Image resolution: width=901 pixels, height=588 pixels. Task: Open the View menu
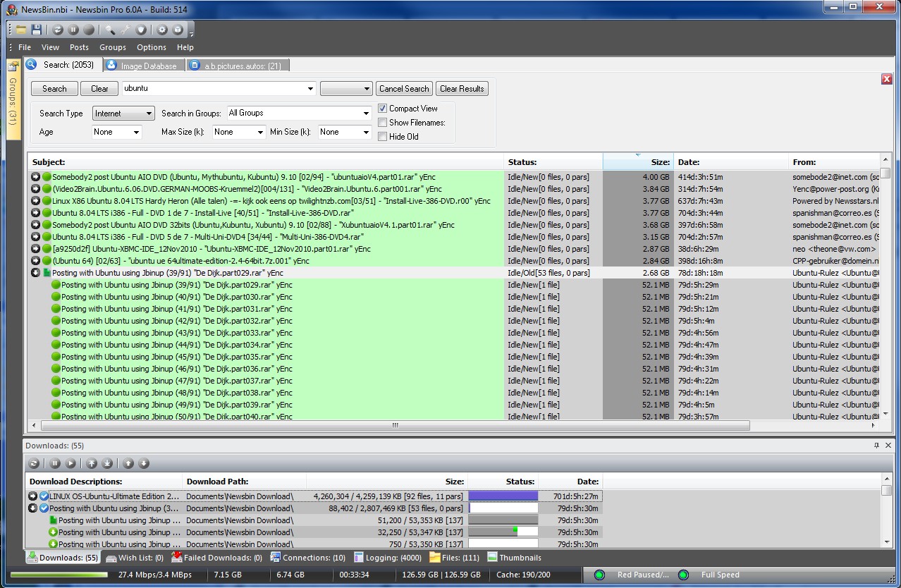click(x=51, y=47)
